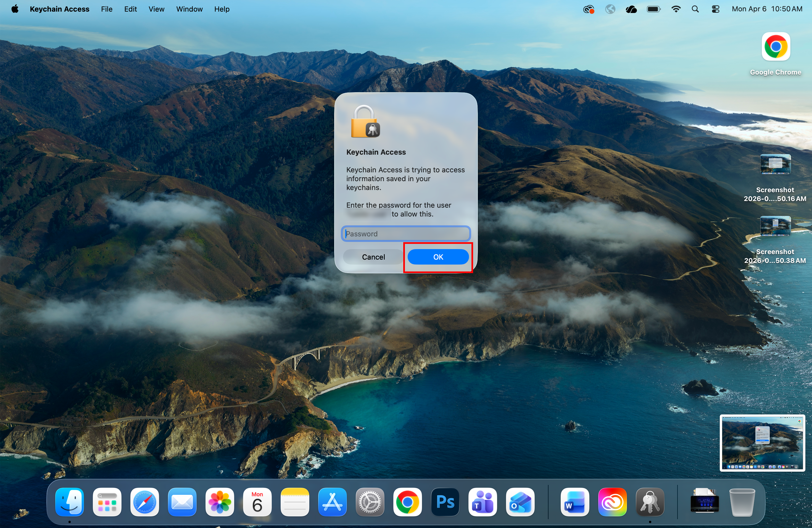Open System Settings from the Dock
The height and width of the screenshot is (528, 812).
click(370, 502)
